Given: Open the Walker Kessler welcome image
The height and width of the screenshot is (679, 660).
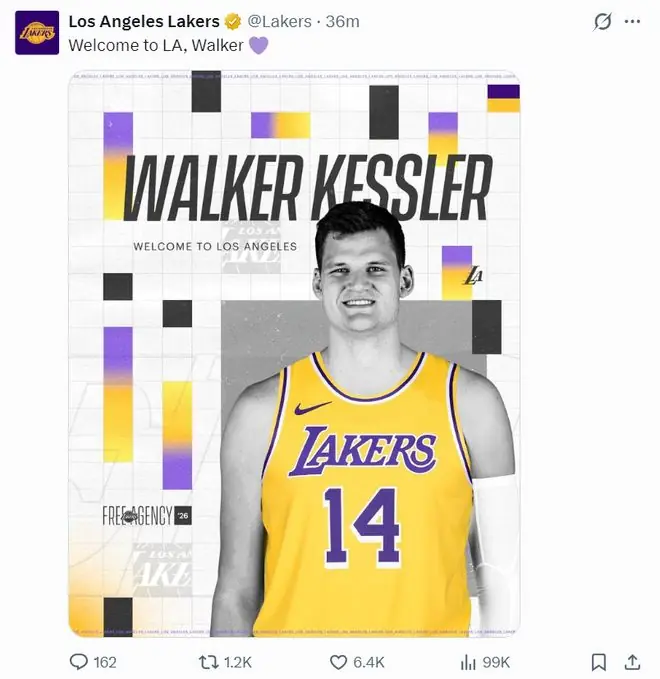Looking at the screenshot, I should coord(294,353).
